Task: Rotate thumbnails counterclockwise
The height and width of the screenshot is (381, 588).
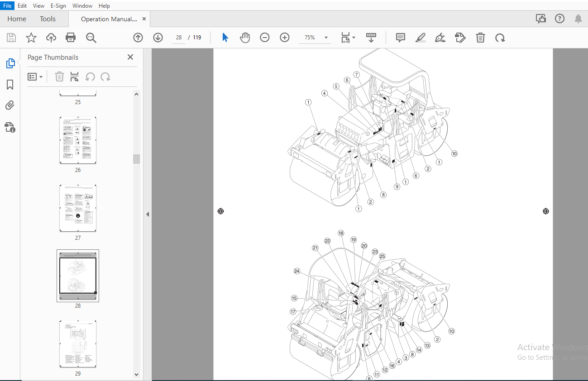Action: pyautogui.click(x=90, y=77)
